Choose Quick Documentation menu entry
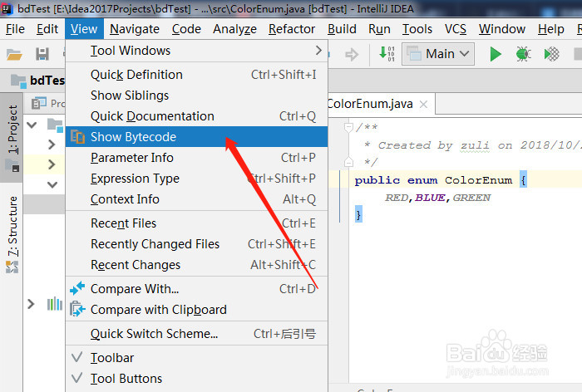 [197, 116]
